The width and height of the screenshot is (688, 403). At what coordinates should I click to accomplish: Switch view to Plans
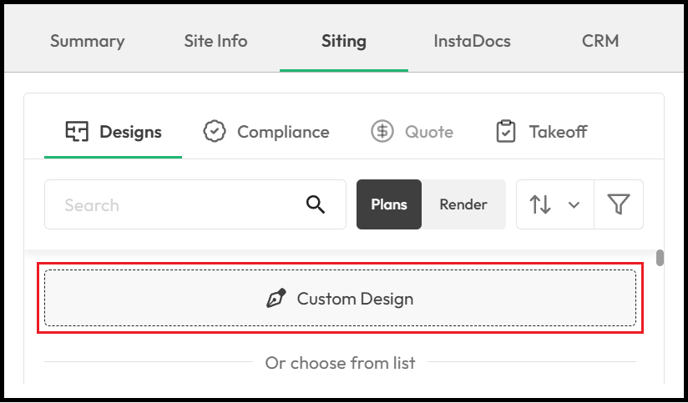pyautogui.click(x=389, y=204)
